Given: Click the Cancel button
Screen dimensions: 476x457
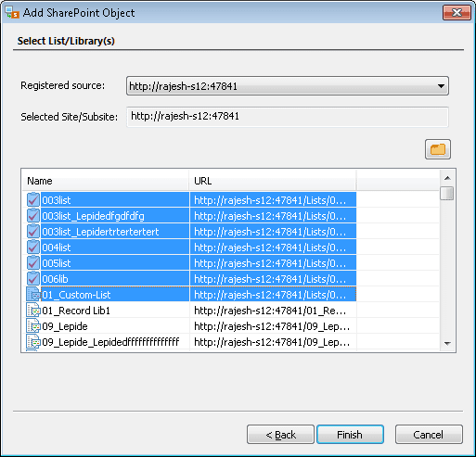Looking at the screenshot, I should coord(429,435).
